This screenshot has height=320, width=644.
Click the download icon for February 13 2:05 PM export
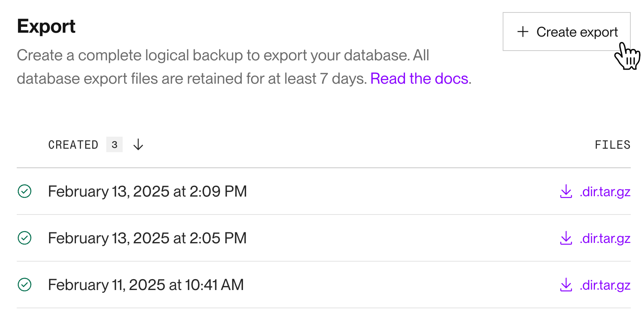565,238
